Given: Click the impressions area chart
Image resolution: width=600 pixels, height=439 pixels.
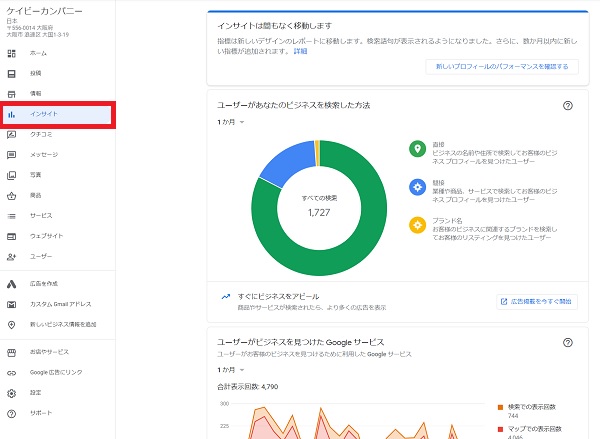Looking at the screenshot, I should coord(352,421).
